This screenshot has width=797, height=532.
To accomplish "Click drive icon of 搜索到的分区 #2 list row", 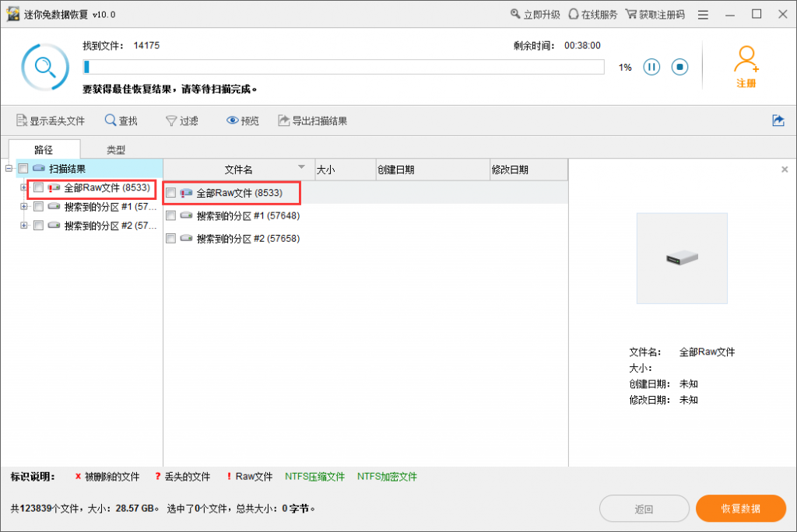I will click(x=187, y=238).
